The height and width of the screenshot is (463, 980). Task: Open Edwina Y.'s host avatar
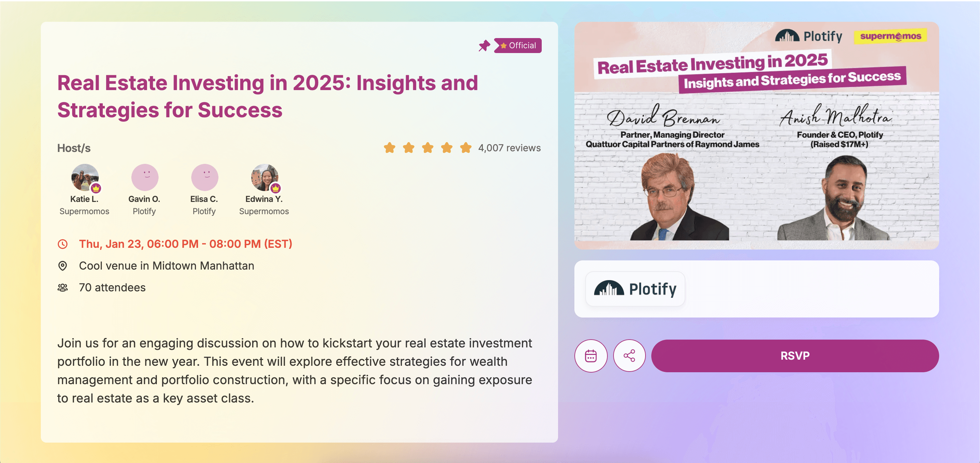pos(264,177)
